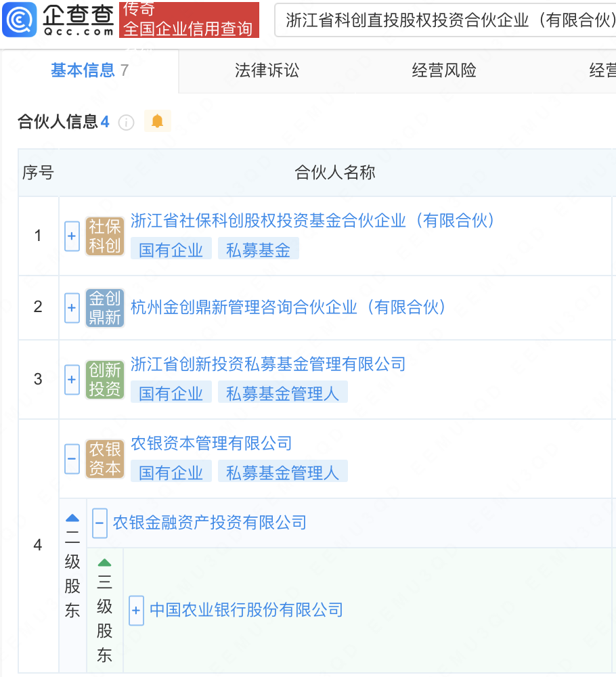Collapse 三级股东 using the green triangle
The height and width of the screenshot is (677, 616).
click(x=104, y=563)
